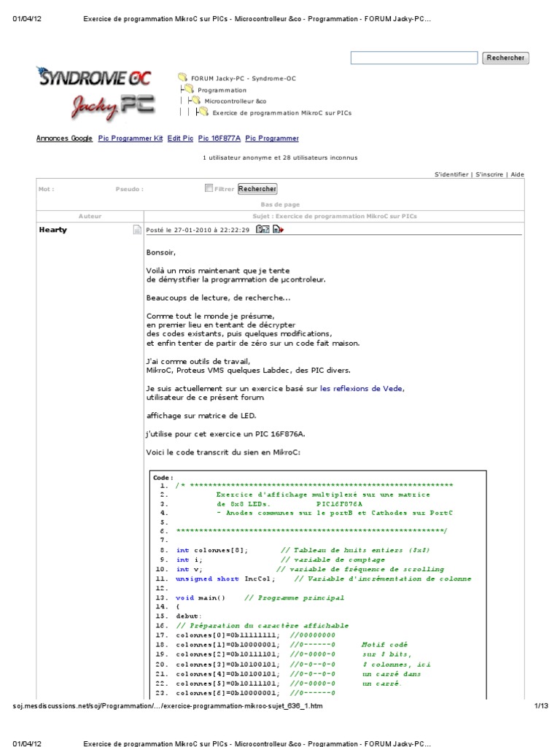Open the Aide help link
The width and height of the screenshot is (560, 747).
pyautogui.click(x=517, y=174)
